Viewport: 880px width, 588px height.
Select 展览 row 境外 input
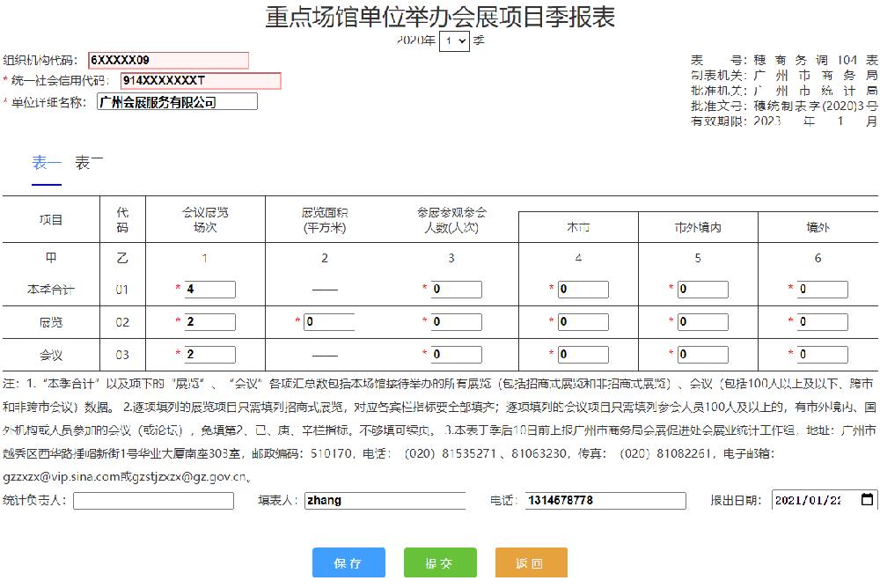pos(822,322)
